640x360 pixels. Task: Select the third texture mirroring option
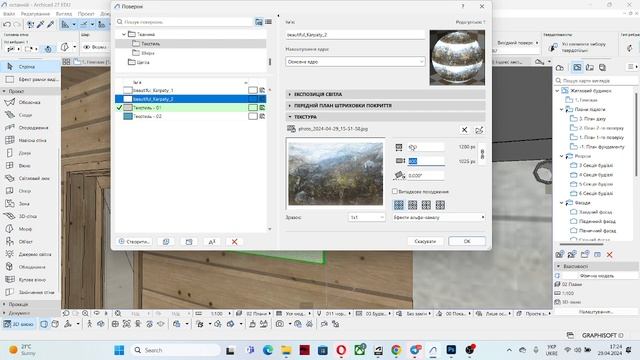[x=427, y=205]
